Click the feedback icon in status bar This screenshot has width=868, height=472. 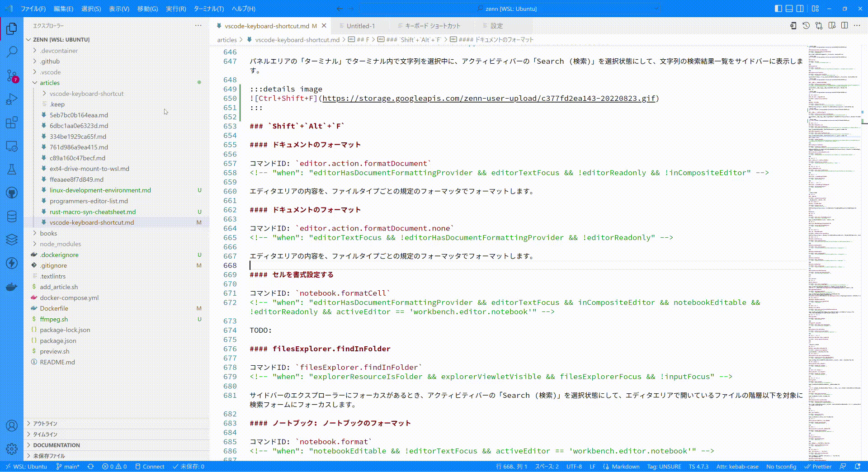843,467
